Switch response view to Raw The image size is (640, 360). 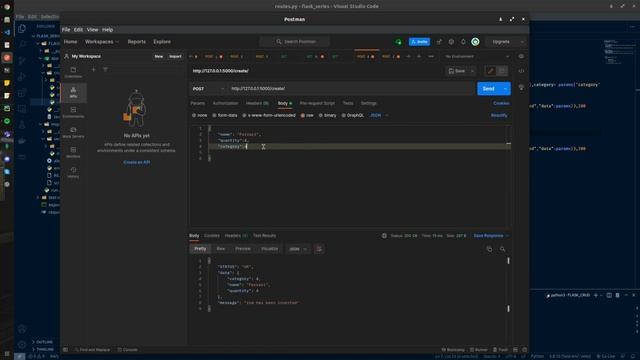pyautogui.click(x=220, y=249)
